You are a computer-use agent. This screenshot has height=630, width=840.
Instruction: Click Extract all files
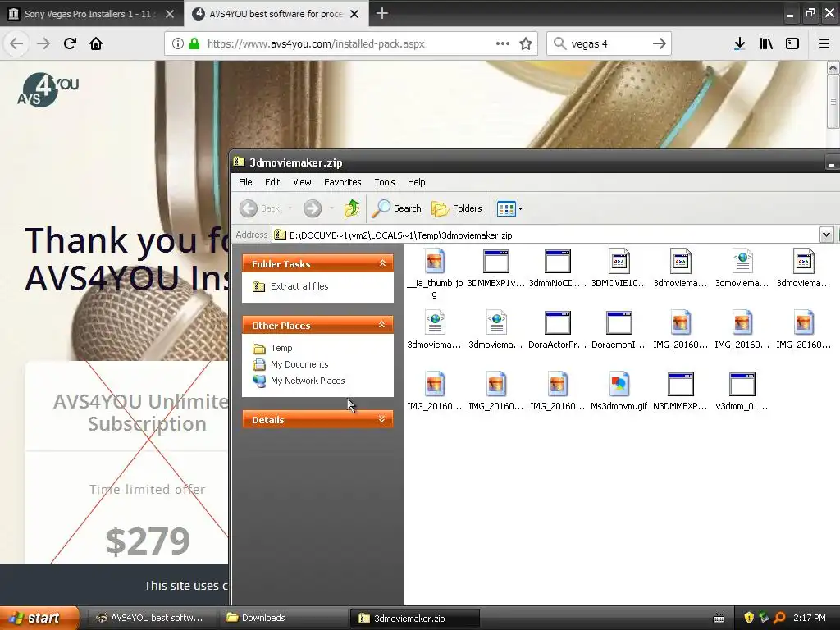pos(299,286)
